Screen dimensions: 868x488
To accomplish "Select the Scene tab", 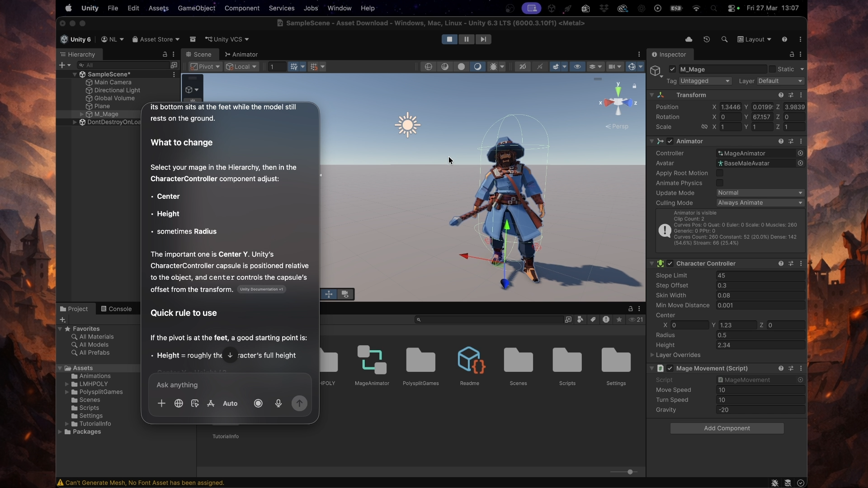I will click(199, 54).
